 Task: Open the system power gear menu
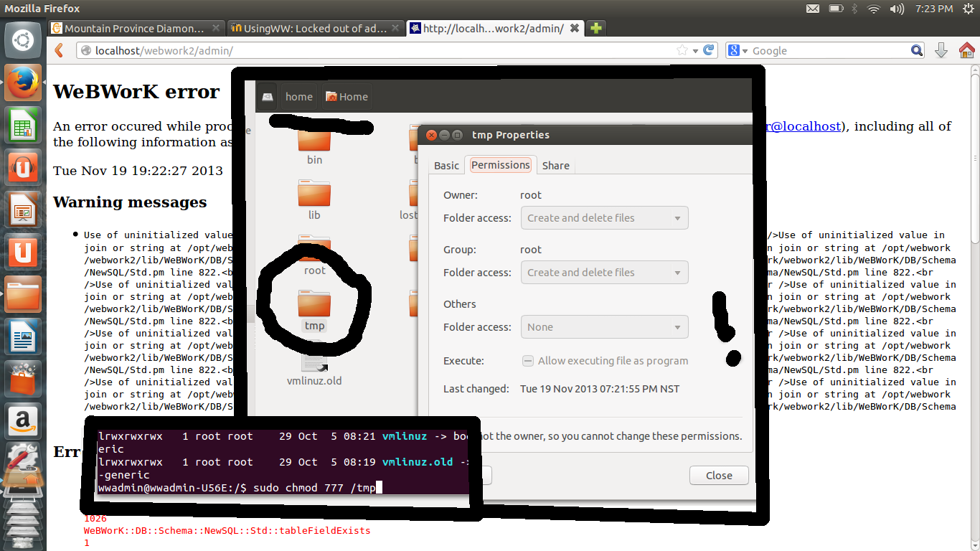point(968,9)
